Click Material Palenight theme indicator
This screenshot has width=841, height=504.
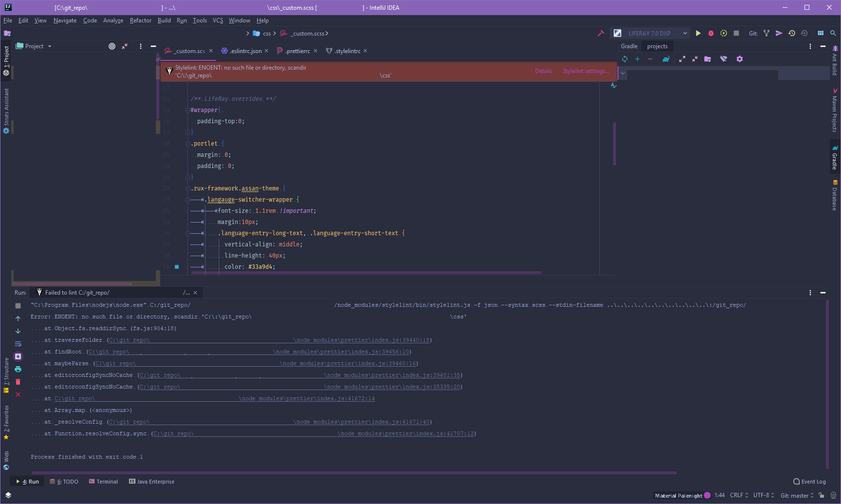pyautogui.click(x=682, y=495)
